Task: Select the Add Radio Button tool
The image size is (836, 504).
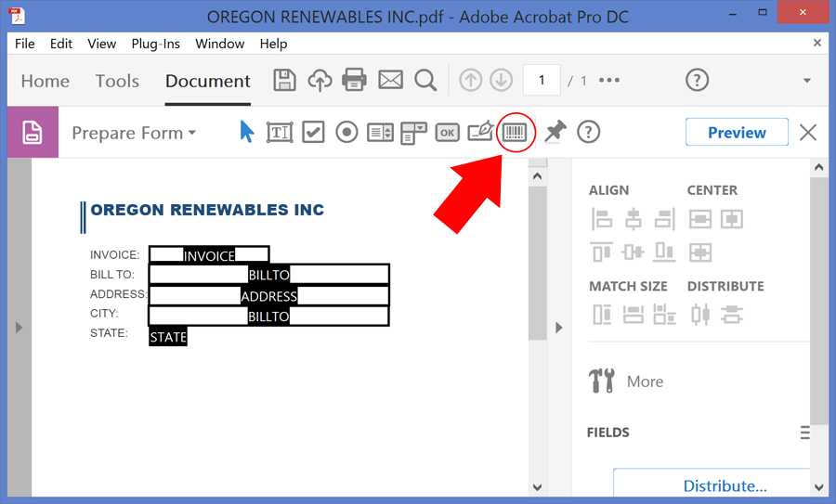Action: click(x=346, y=132)
